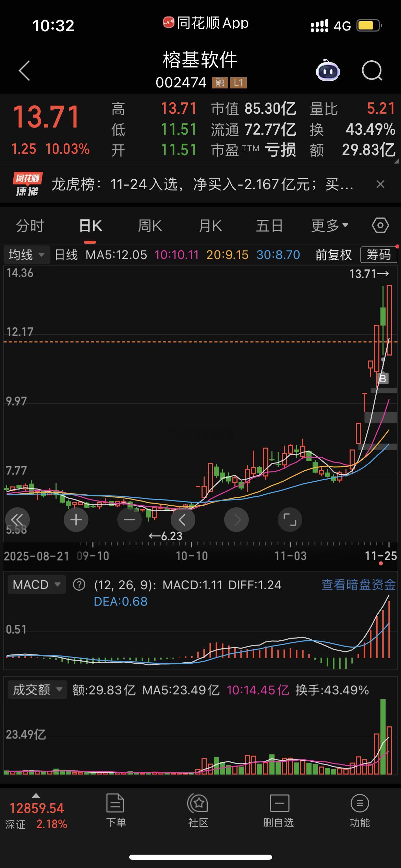Tap the 日线 period label
Image resolution: width=401 pixels, height=868 pixels.
(66, 255)
